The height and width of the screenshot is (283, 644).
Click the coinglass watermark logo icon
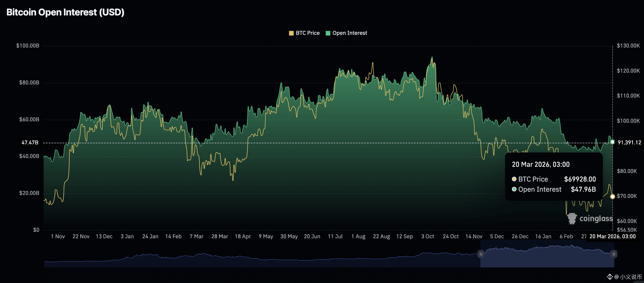click(572, 218)
